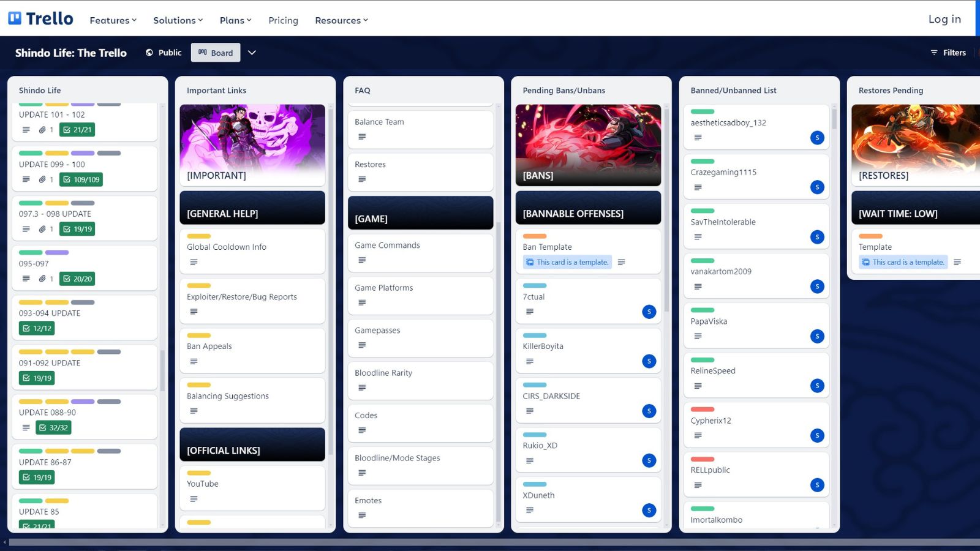The width and height of the screenshot is (980, 551).
Task: Click member avatar on Rukio_XD card
Action: [649, 460]
